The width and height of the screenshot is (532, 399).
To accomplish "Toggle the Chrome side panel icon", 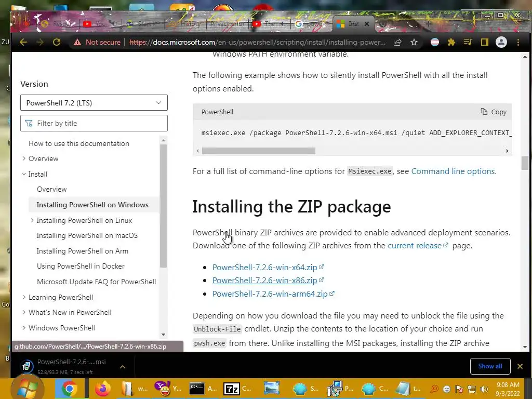I will pyautogui.click(x=485, y=42).
